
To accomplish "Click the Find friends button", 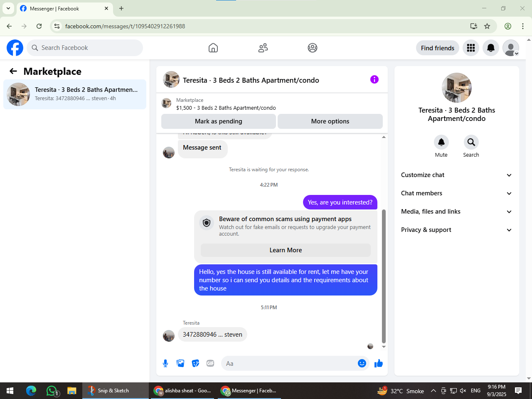I will tap(438, 48).
